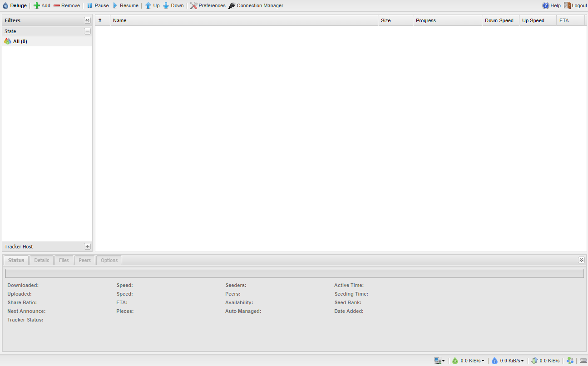Expand the Tracker Host filter section
This screenshot has height=366, width=588.
point(87,247)
